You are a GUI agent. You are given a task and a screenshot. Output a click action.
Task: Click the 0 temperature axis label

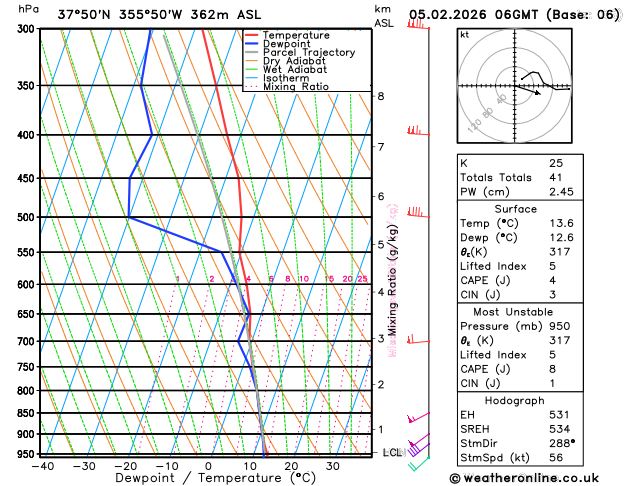click(x=208, y=466)
